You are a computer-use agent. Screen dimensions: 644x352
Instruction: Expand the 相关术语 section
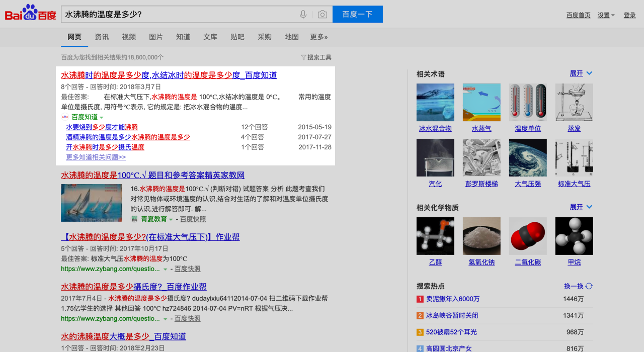pyautogui.click(x=581, y=73)
